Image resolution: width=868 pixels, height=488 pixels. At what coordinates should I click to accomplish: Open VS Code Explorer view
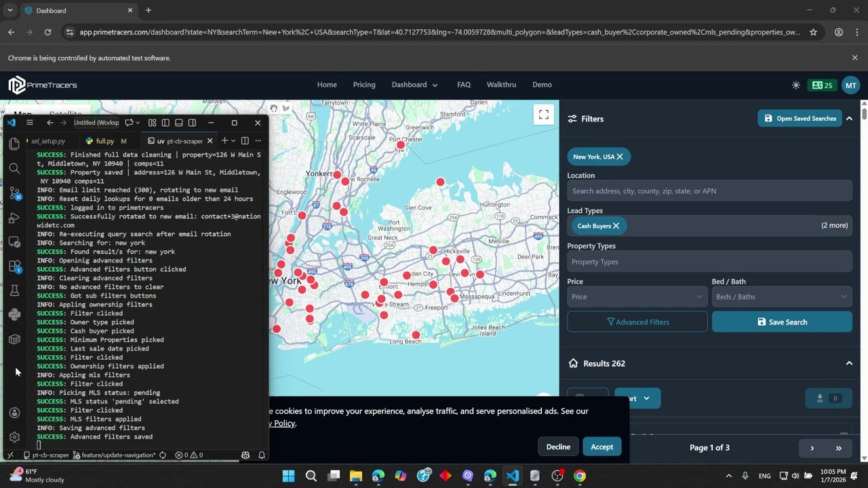tap(14, 144)
